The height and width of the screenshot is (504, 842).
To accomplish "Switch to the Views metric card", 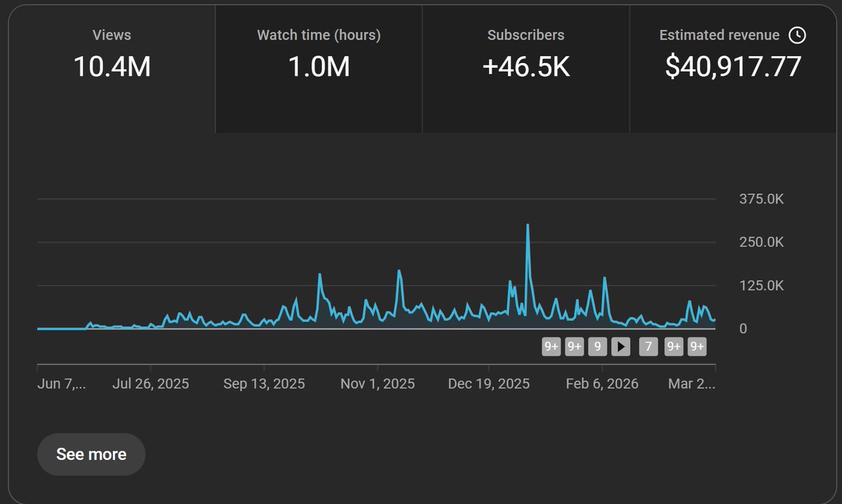I will click(x=112, y=53).
